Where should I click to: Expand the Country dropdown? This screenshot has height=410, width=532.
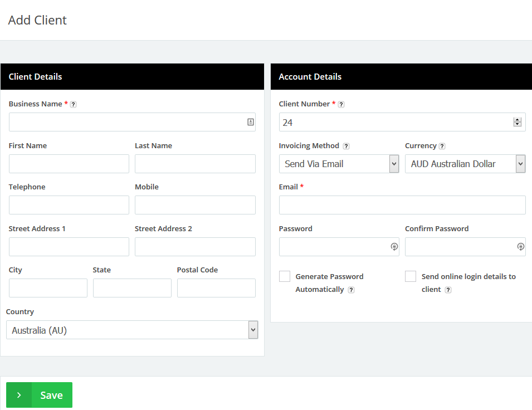point(132,330)
